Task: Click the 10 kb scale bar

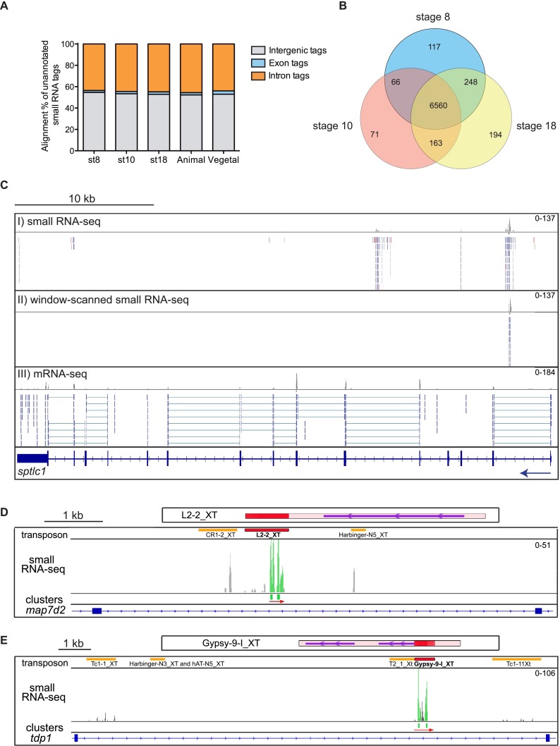Action: pyautogui.click(x=85, y=204)
